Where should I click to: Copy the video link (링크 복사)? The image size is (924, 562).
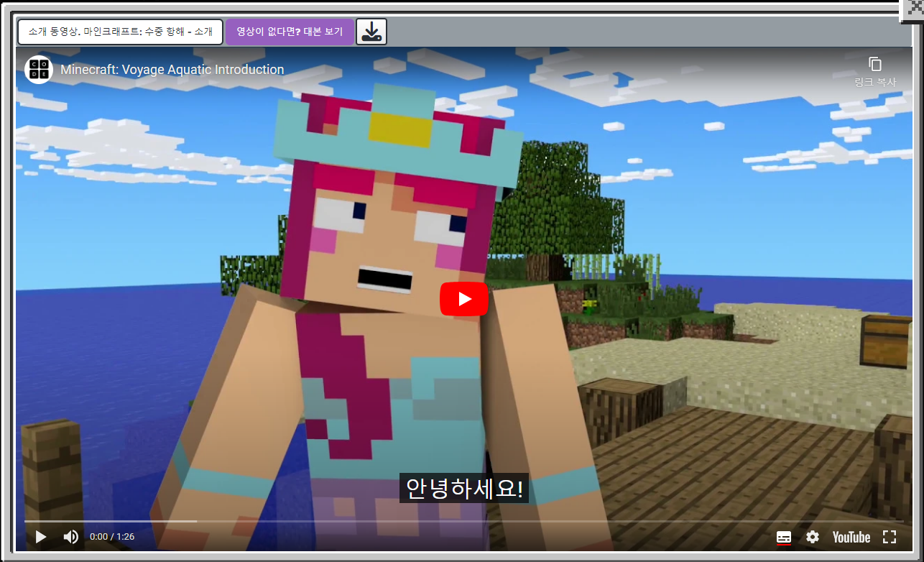[875, 71]
